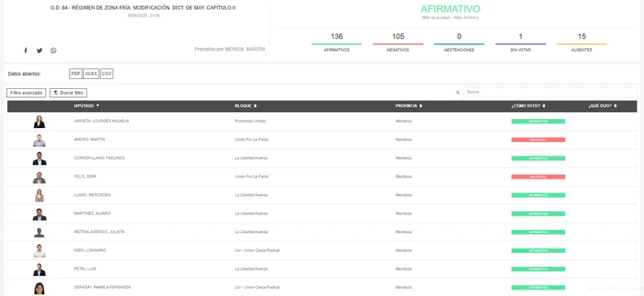Open the photo of FELIX, EMIR
The width and height of the screenshot is (644, 296).
(39, 177)
